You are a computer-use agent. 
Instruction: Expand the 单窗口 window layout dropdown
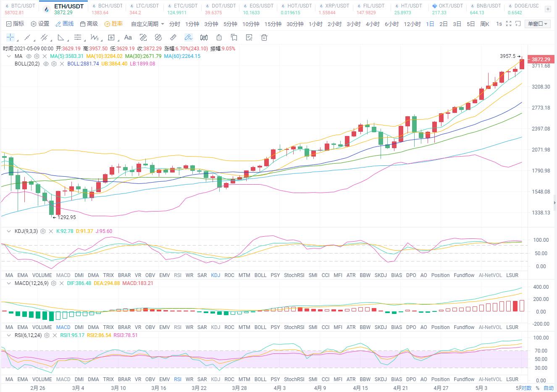coord(538,24)
